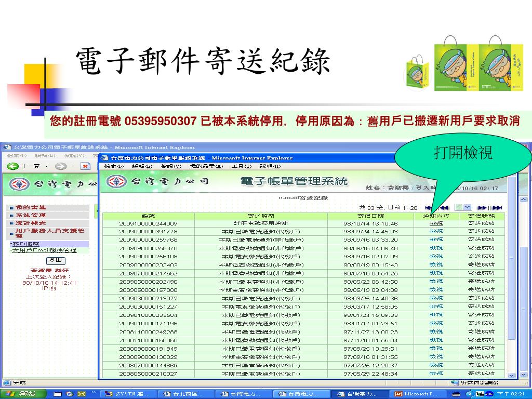Click the IE page icon in front window title bar
532x399 pixels.
tap(105, 158)
